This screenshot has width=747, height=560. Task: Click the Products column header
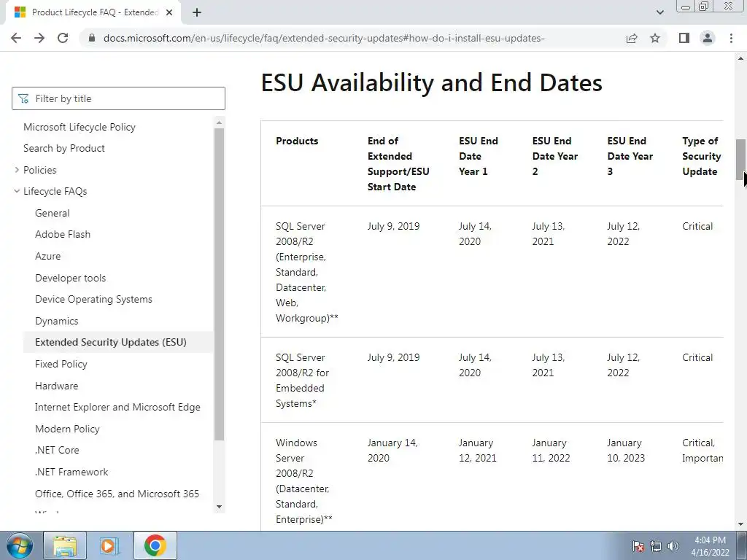point(297,141)
